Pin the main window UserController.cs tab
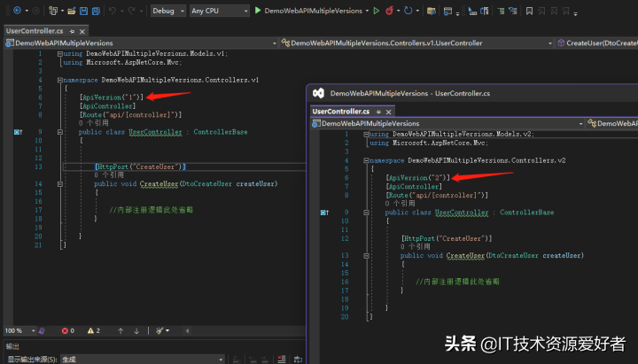This screenshot has width=638, height=364. (x=72, y=31)
